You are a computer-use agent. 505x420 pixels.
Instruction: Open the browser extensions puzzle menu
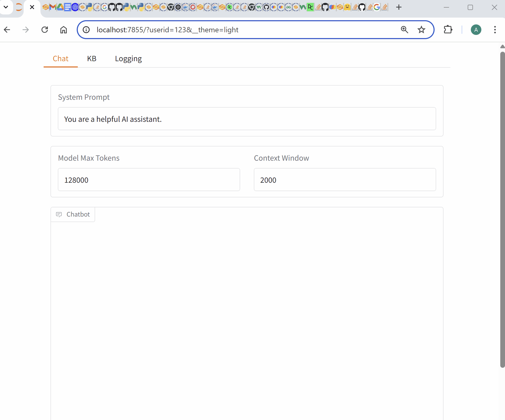(x=448, y=30)
